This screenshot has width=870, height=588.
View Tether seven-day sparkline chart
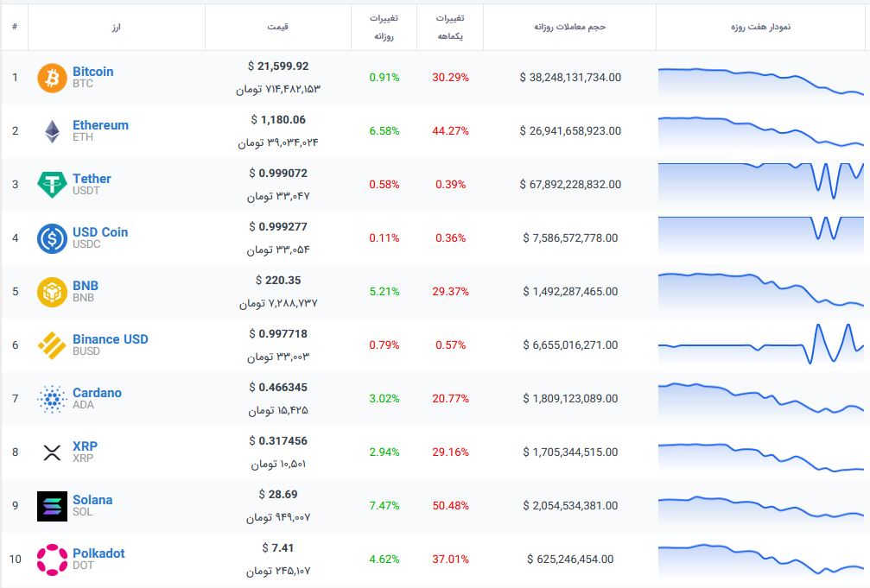(x=760, y=182)
